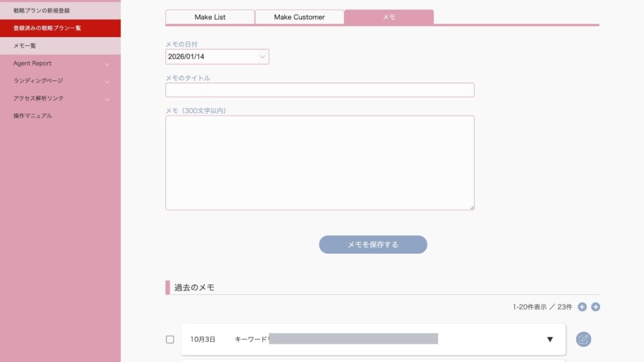Open the 操作マニュアル sidebar link

coord(33,116)
